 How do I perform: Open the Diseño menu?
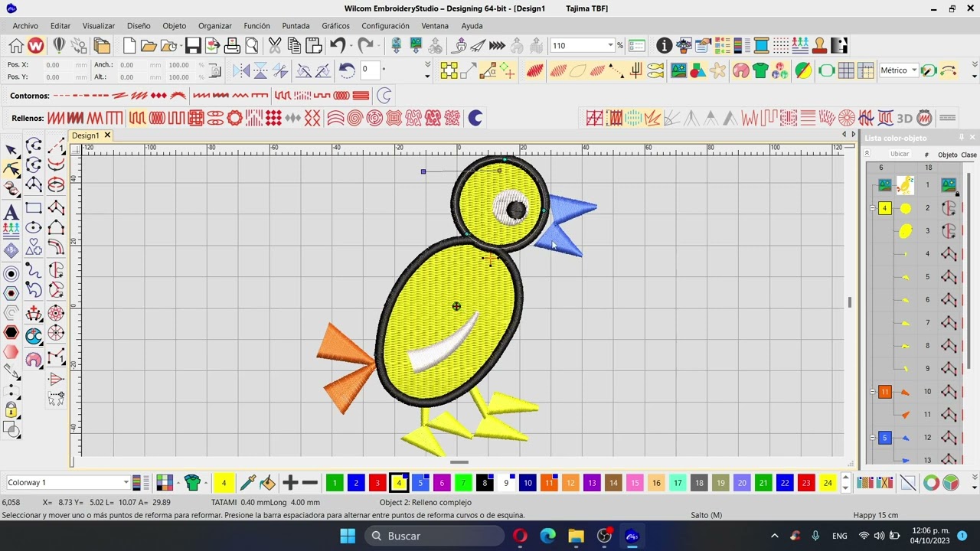pos(139,25)
